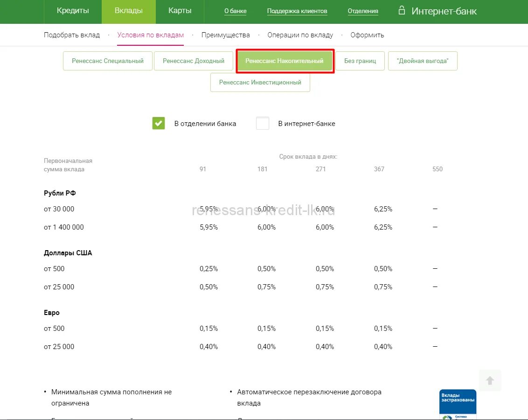
Task: Click 5,95% rate in от 1 400 000 row
Action: click(209, 227)
